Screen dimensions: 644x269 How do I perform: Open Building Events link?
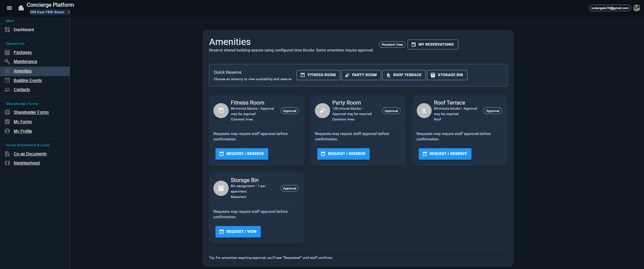[28, 81]
